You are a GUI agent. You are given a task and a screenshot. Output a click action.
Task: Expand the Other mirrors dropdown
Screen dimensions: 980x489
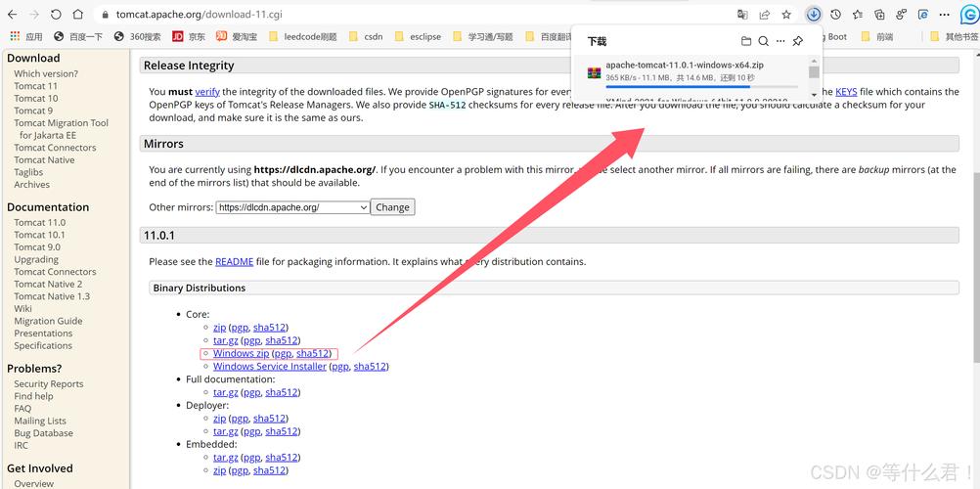coord(293,207)
